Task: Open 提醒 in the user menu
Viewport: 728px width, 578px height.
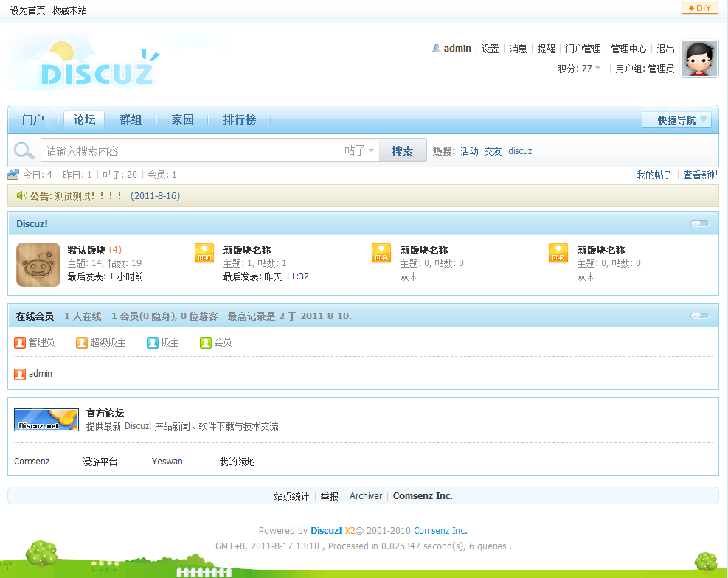Action: 546,49
